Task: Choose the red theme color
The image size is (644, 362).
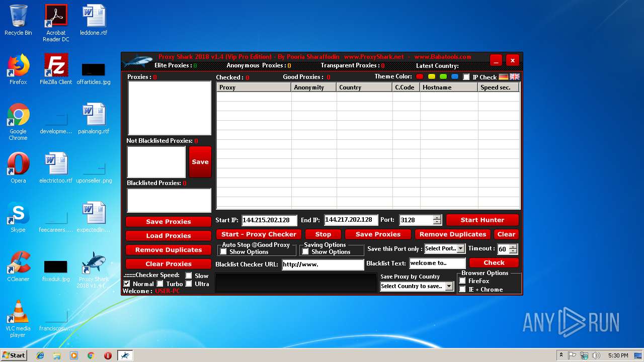Action: (x=420, y=77)
